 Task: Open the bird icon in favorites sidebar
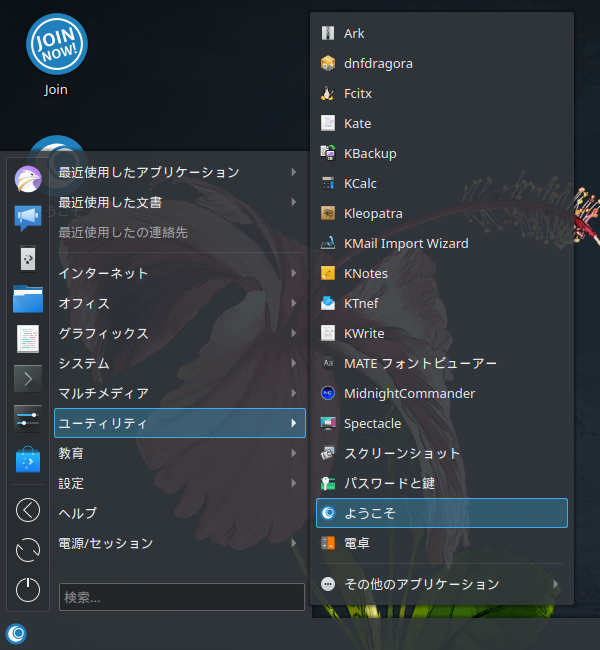point(28,179)
